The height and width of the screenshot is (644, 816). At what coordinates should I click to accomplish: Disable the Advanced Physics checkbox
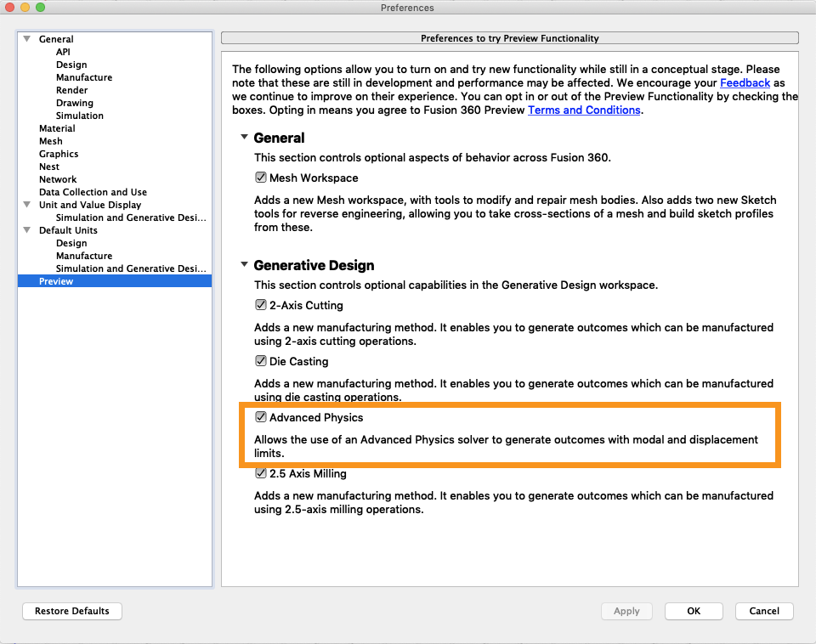[x=261, y=417]
